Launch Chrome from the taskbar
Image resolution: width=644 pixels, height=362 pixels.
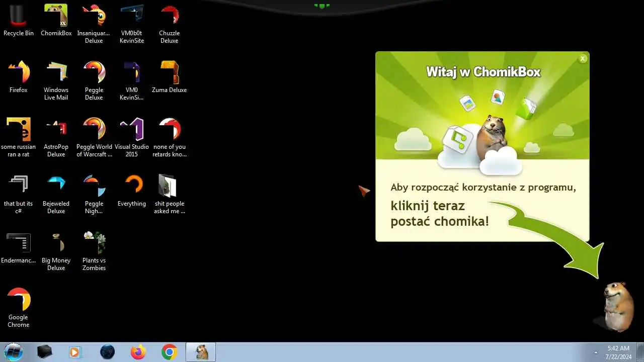(169, 352)
